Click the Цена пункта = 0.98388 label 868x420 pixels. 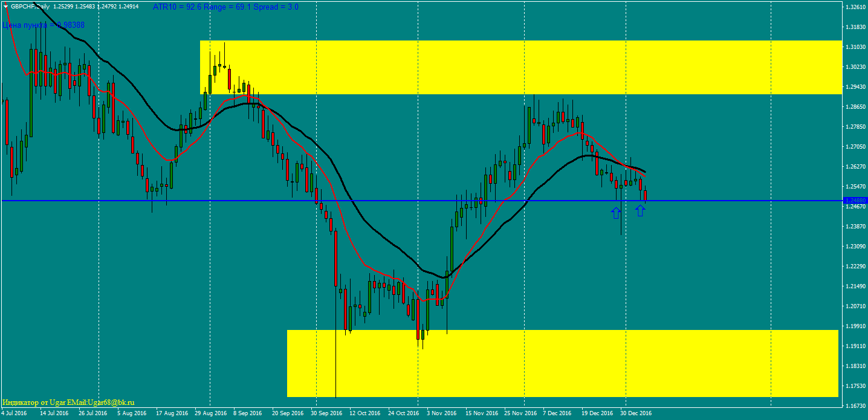point(44,25)
